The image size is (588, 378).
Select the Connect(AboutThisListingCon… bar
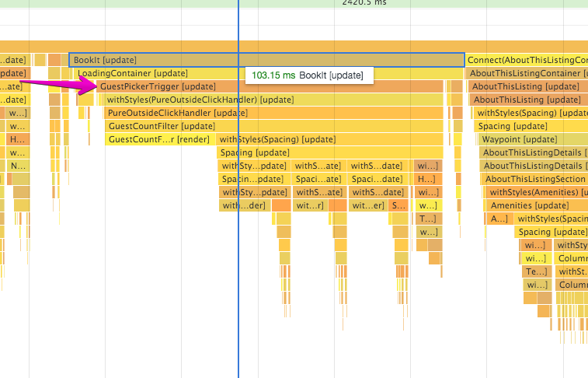click(527, 60)
